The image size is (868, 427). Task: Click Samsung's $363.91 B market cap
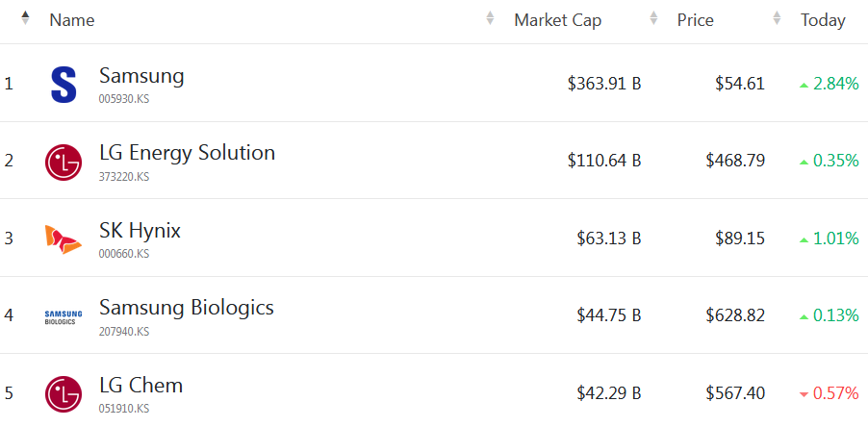(x=604, y=84)
